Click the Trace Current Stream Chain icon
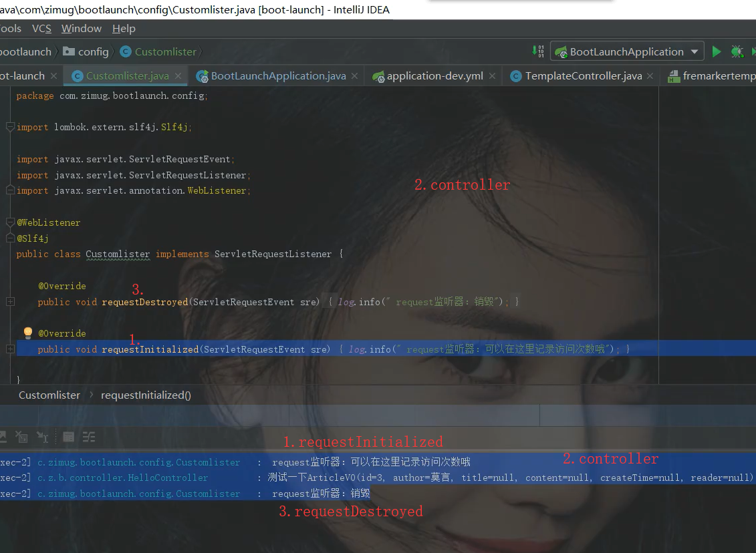The width and height of the screenshot is (756, 553). pos(89,437)
